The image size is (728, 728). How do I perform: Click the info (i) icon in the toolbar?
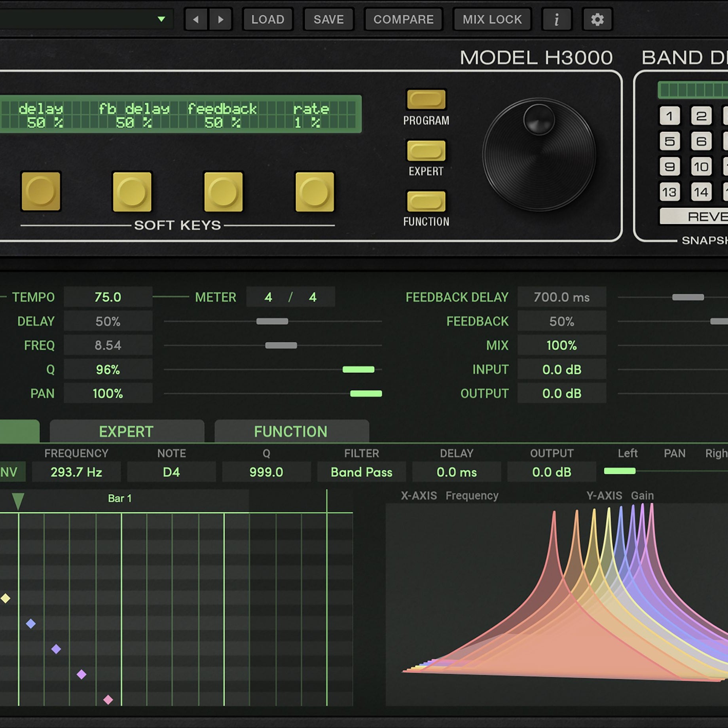coord(556,19)
